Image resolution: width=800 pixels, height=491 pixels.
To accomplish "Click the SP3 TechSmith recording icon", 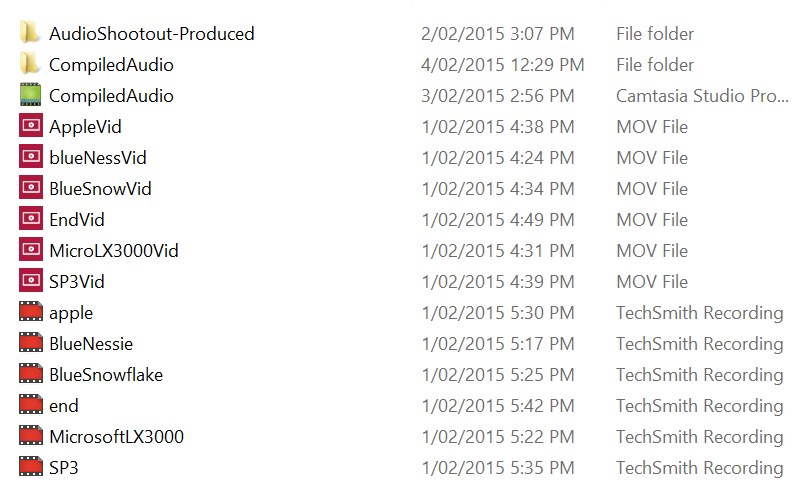I will (30, 468).
